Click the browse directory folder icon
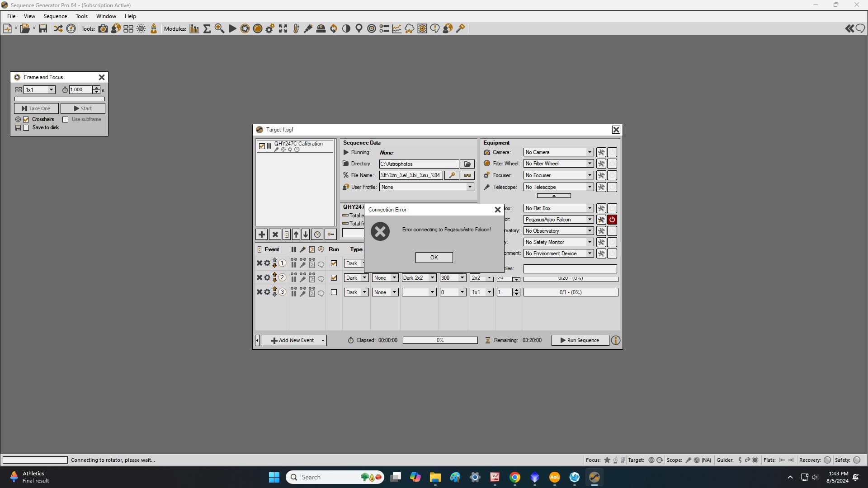This screenshot has width=868, height=488. [x=467, y=164]
